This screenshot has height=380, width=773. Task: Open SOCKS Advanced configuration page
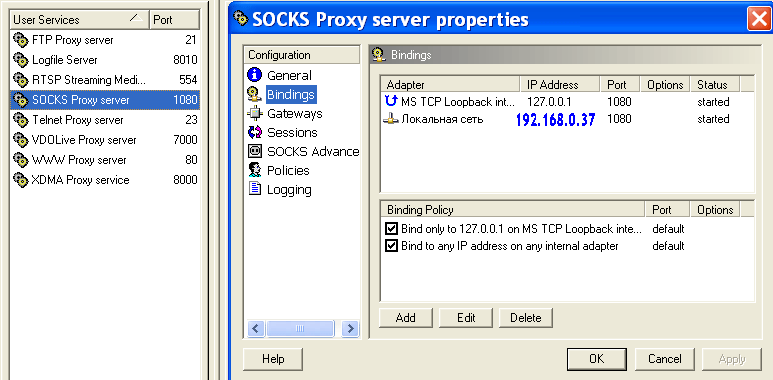click(313, 151)
